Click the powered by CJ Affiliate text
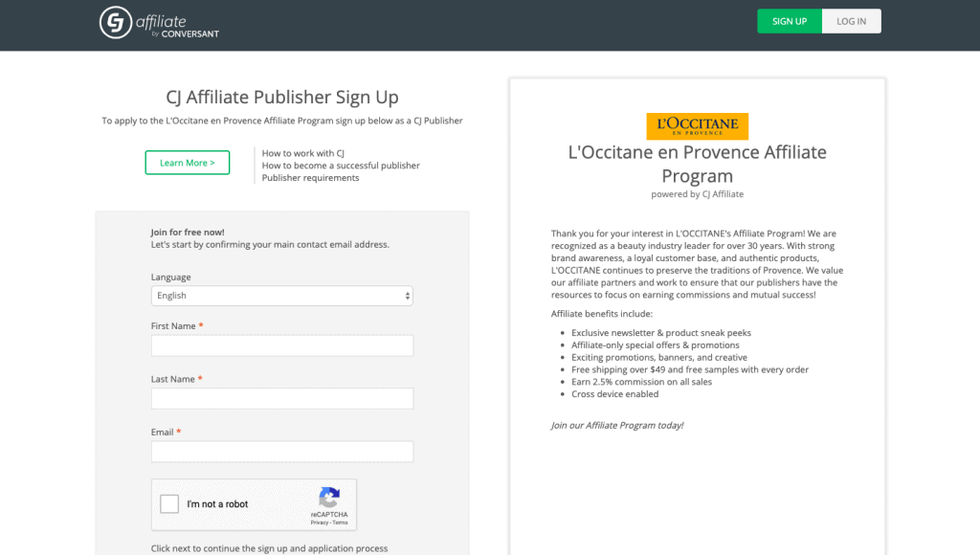Viewport: 980px width, 555px height. pos(697,194)
